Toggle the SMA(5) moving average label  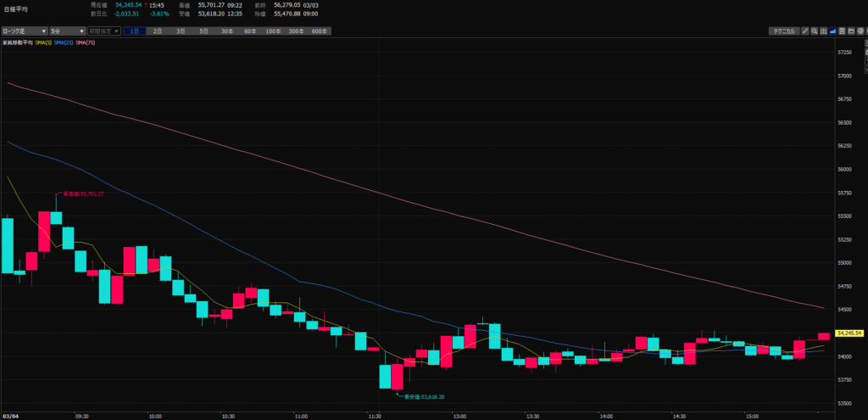[x=44, y=42]
